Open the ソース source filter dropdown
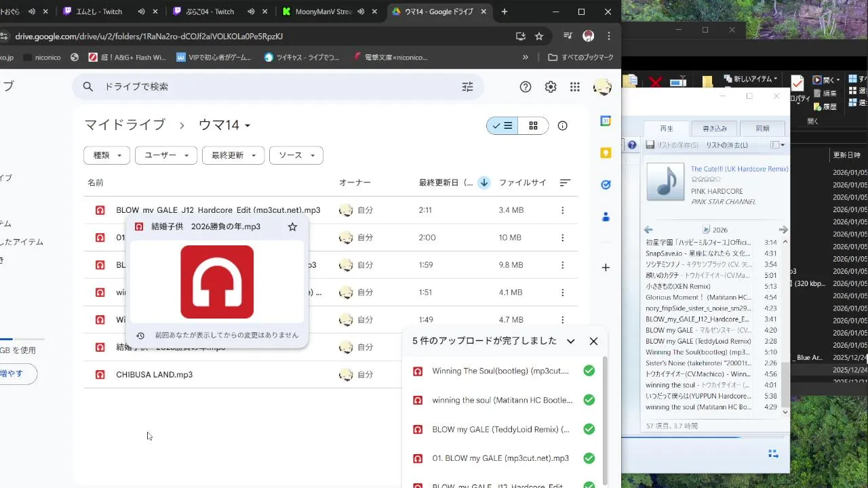The height and width of the screenshot is (488, 868). click(296, 155)
